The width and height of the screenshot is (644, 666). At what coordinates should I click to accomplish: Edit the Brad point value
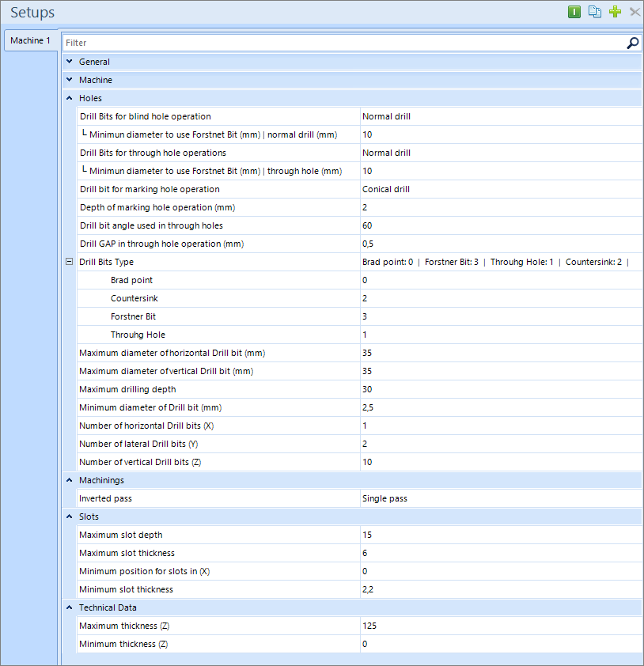click(502, 280)
